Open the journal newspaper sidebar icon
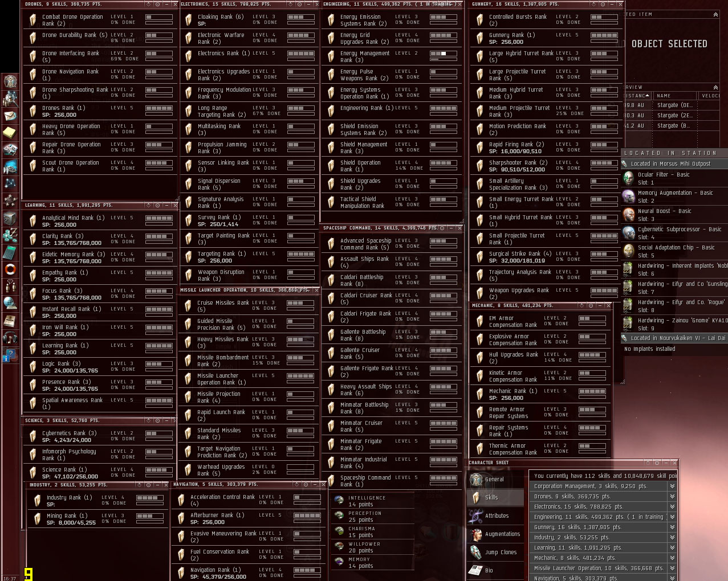The height and width of the screenshot is (581, 728). pyautogui.click(x=10, y=321)
